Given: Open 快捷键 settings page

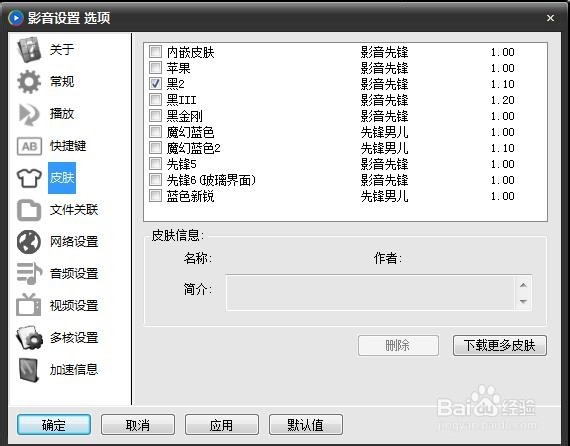Looking at the screenshot, I should pos(68,146).
